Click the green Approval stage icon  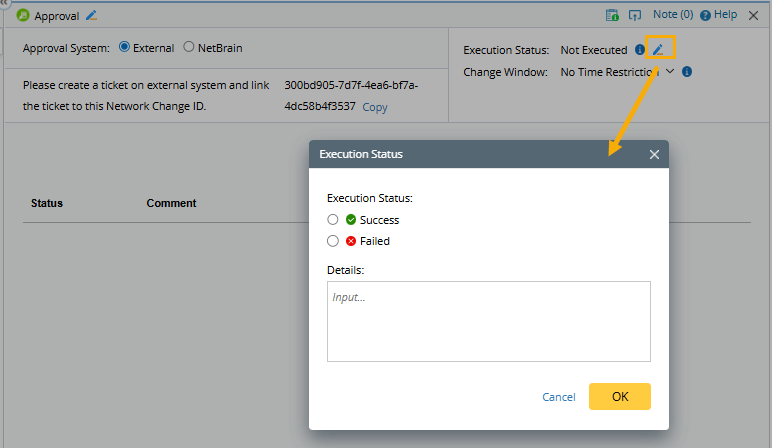[x=23, y=15]
